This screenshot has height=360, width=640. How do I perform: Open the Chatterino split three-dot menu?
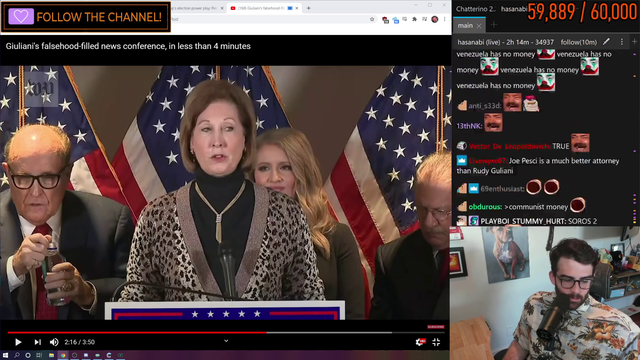click(622, 42)
